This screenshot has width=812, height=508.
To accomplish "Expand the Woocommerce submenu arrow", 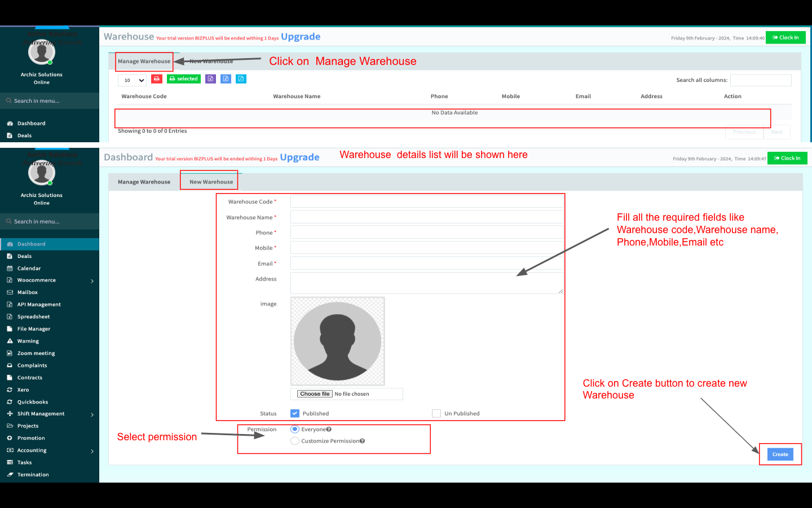I will click(92, 281).
